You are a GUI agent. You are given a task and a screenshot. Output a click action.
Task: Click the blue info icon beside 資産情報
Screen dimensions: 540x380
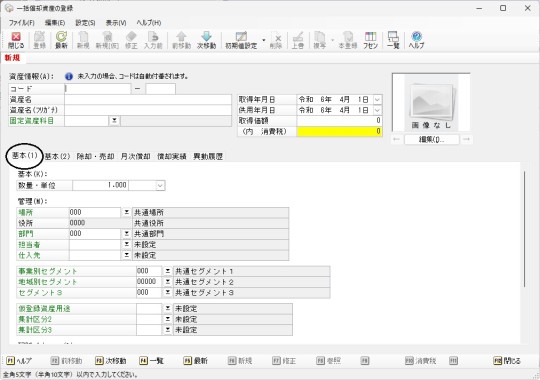coord(69,76)
